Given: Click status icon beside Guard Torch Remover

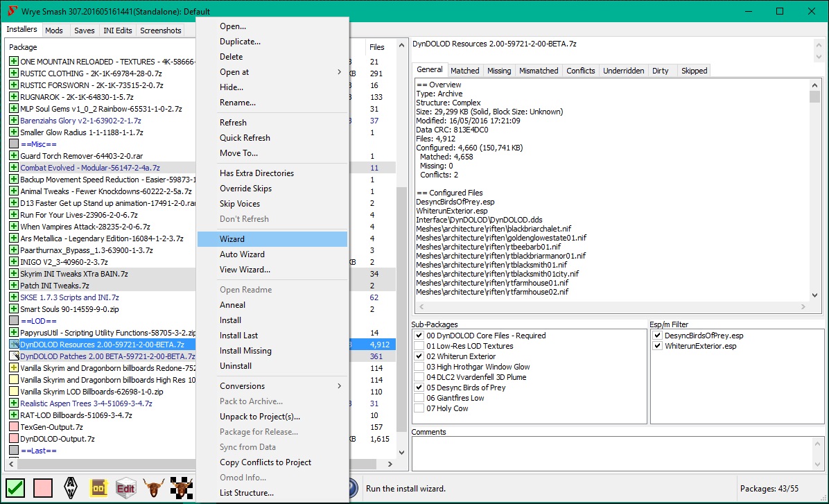Looking at the screenshot, I should tap(14, 155).
